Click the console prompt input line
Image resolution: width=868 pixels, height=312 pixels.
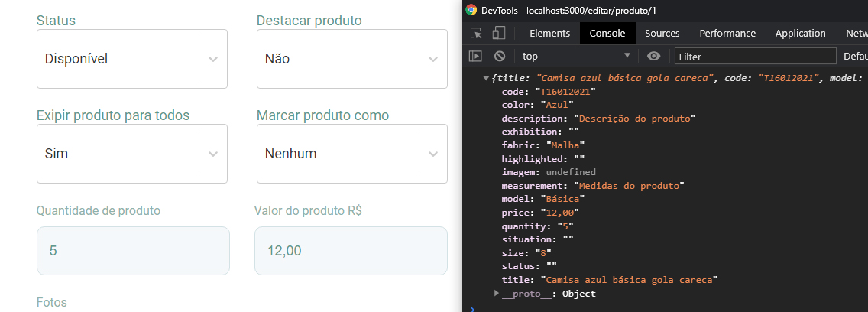tap(664, 307)
